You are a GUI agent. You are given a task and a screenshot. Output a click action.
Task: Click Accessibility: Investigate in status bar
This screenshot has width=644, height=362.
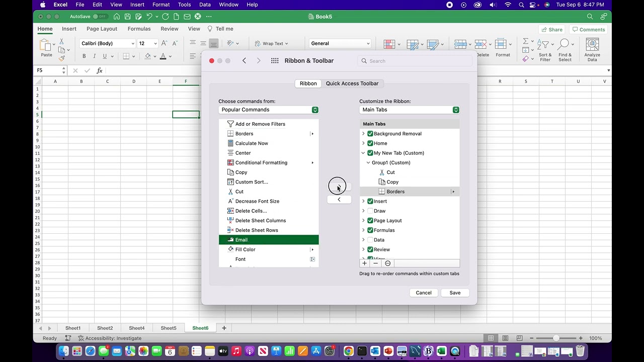[109, 338]
